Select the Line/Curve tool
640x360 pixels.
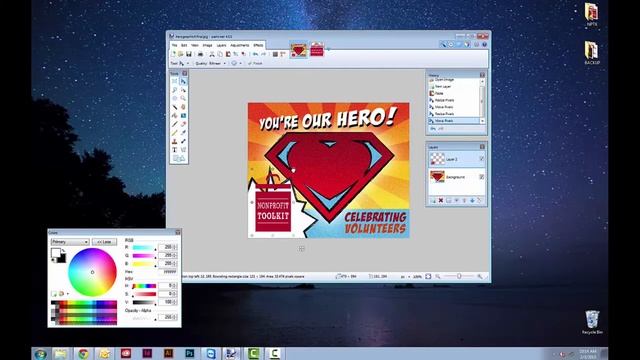click(183, 150)
